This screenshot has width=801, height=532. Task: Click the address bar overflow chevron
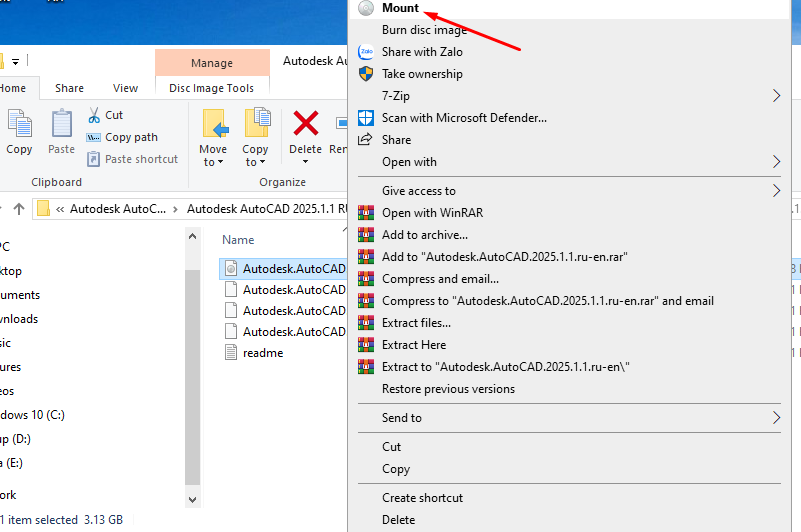(x=60, y=209)
